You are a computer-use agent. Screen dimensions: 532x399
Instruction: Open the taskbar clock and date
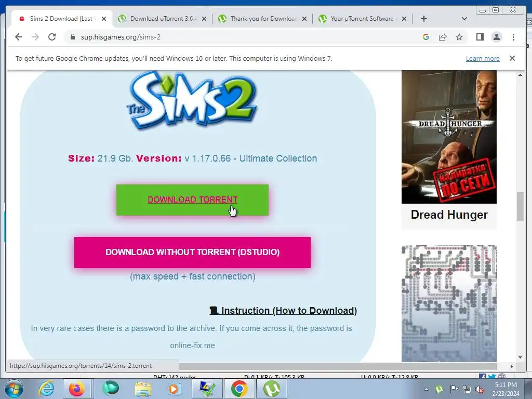click(506, 389)
